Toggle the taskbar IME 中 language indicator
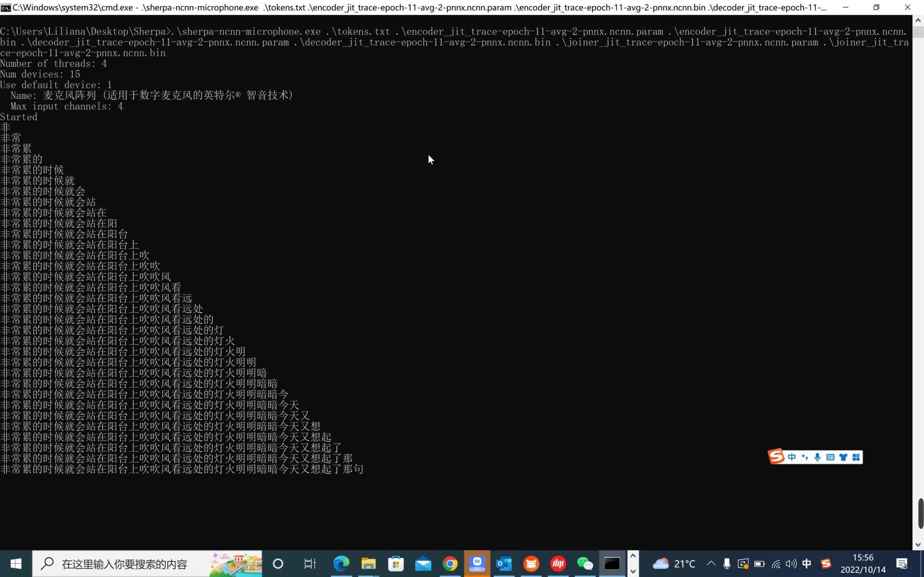Screen dimensions: 924x577 tap(806, 564)
